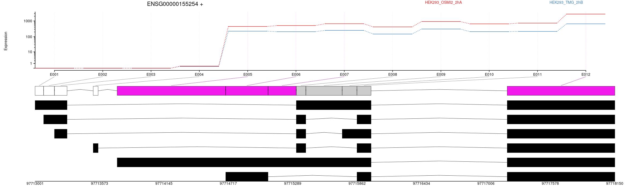Click y-axis tick value 100

[x=29, y=37]
